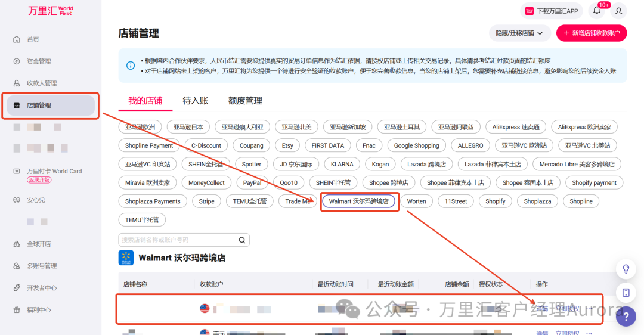Click the lightbulb floating icon
Viewport: 644px width, 335px height.
[626, 269]
